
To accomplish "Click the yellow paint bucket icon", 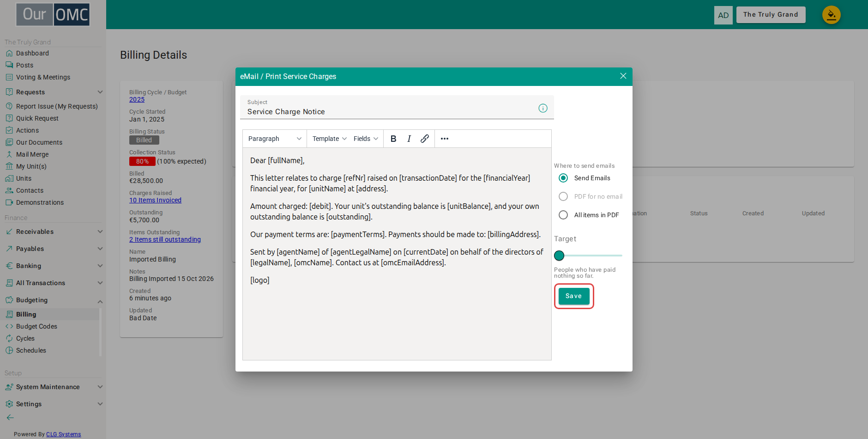I will pyautogui.click(x=831, y=15).
